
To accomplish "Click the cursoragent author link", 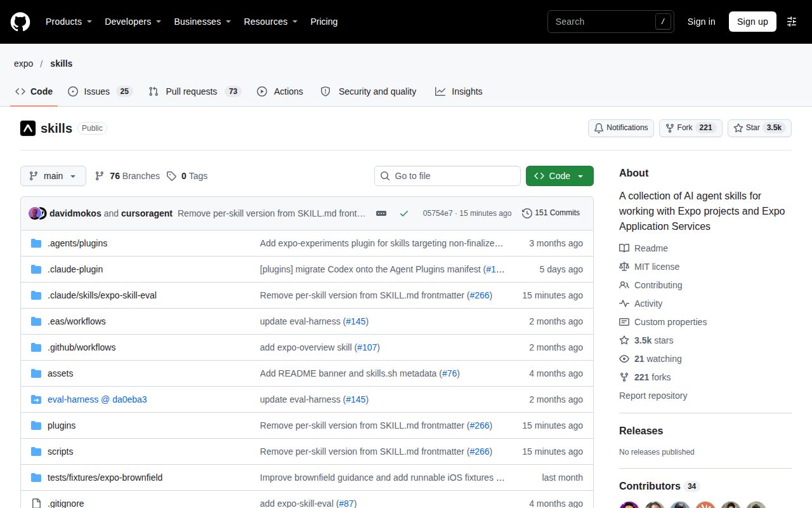I will click(x=147, y=213).
